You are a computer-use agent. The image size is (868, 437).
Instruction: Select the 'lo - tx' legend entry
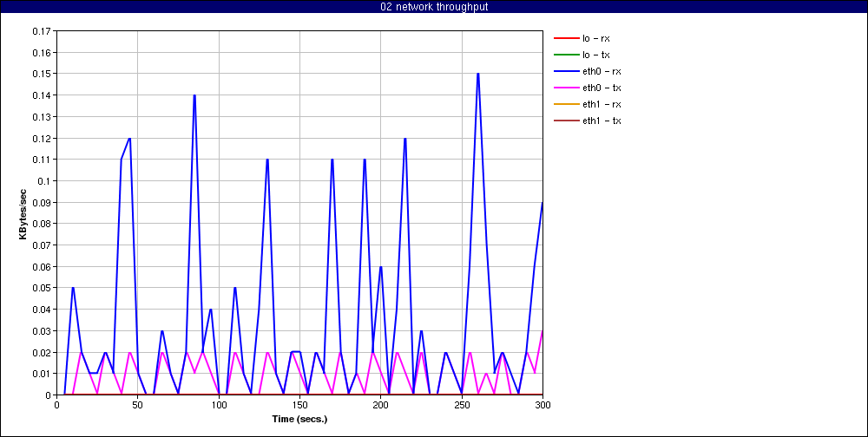582,55
